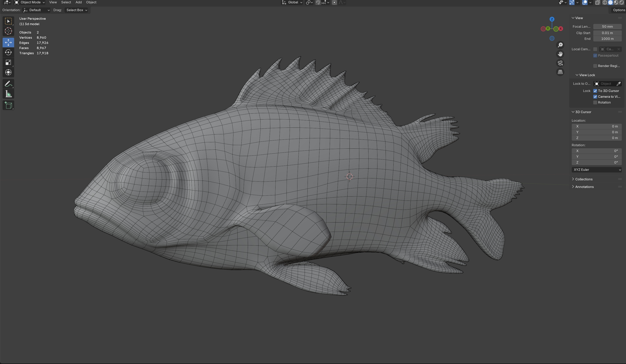Viewport: 626px width, 364px height.
Task: Choose the Add Cube tool
Action: point(8,105)
